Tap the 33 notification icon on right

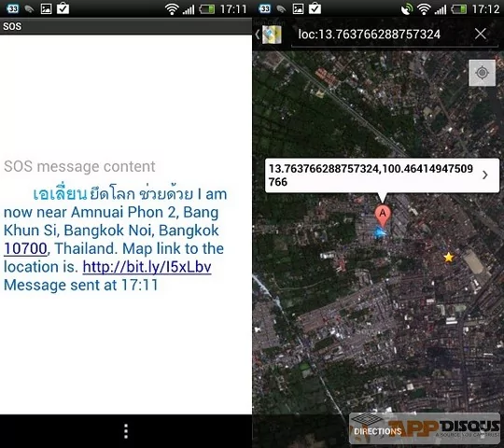pyautogui.click(x=264, y=8)
